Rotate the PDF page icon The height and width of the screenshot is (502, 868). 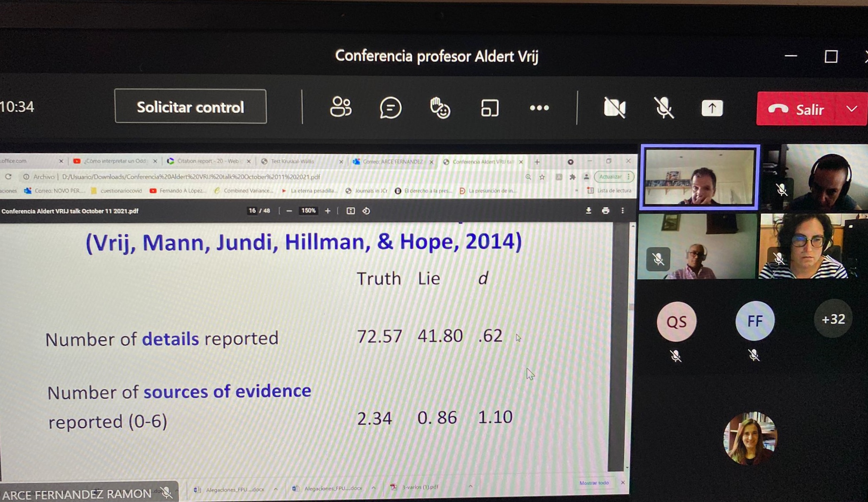[366, 211]
